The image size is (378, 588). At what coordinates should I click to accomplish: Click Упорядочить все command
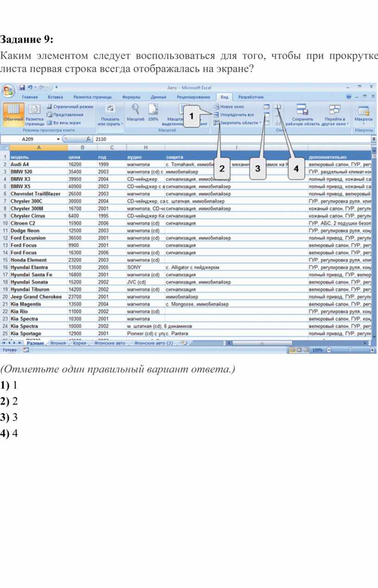pos(234,115)
